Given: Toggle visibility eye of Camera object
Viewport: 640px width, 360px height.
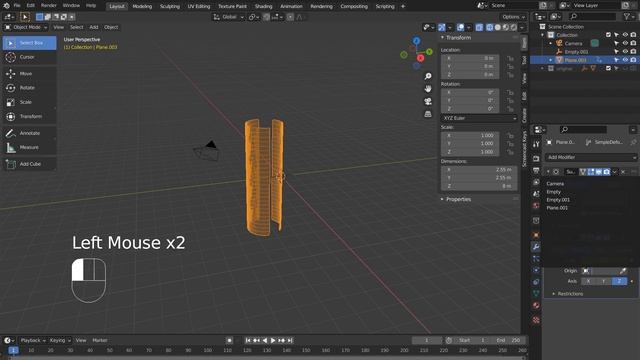Looking at the screenshot, I should pos(625,43).
